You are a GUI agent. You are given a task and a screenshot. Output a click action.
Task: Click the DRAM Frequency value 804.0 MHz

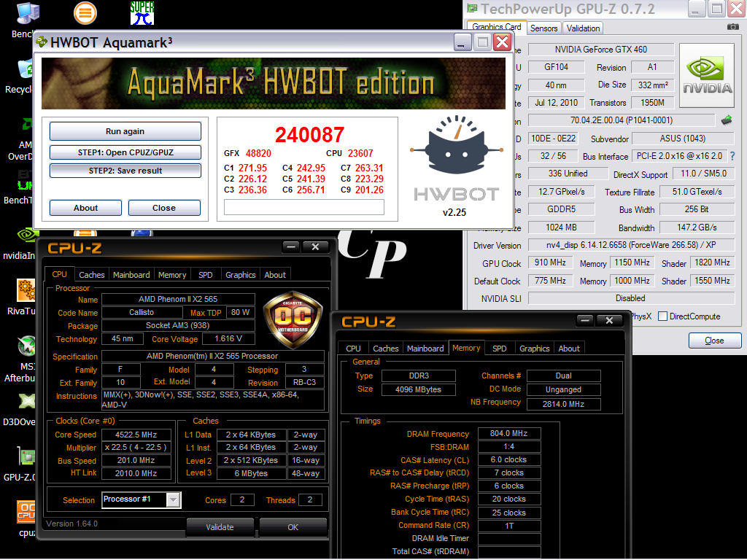[x=508, y=433]
